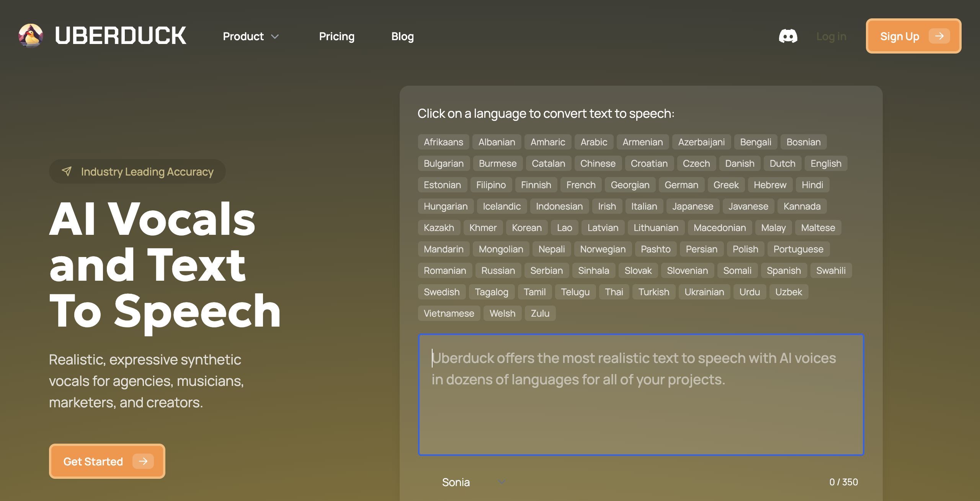
Task: Go to the Blog
Action: [x=402, y=36]
